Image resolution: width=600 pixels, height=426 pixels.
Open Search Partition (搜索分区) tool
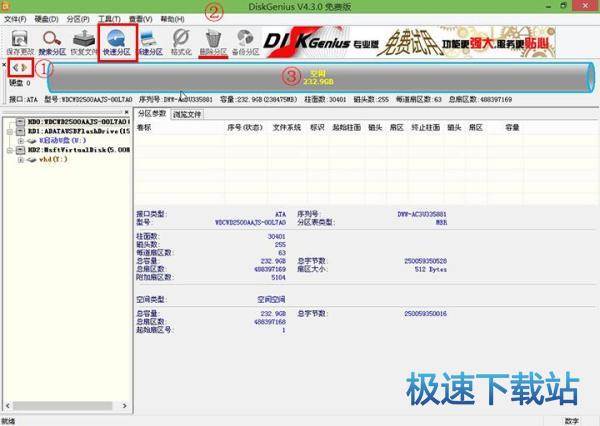click(52, 42)
